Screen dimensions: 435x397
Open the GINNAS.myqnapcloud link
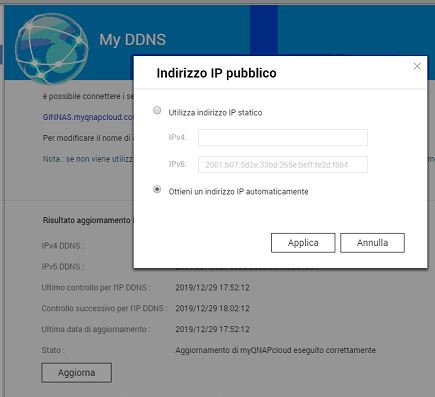click(88, 117)
